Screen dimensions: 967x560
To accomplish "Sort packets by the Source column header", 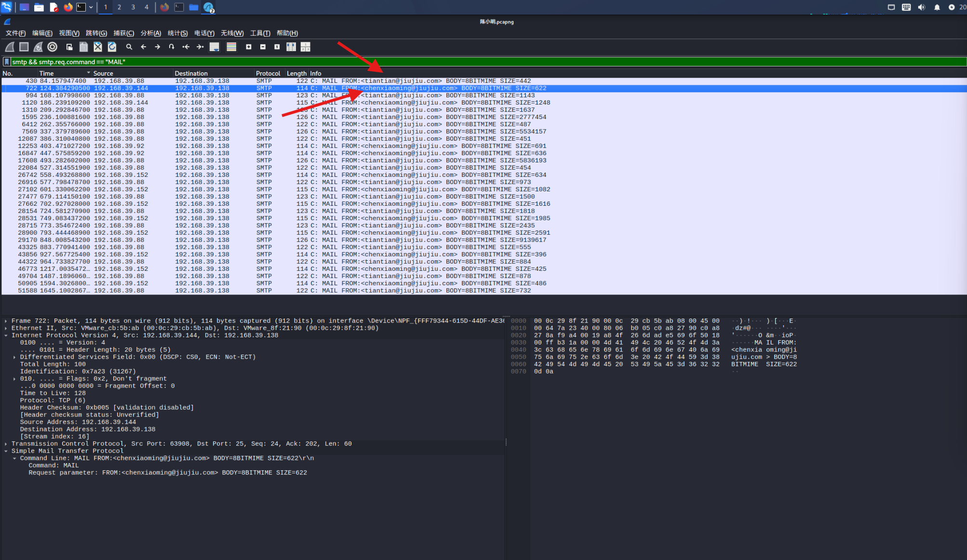I will point(132,73).
